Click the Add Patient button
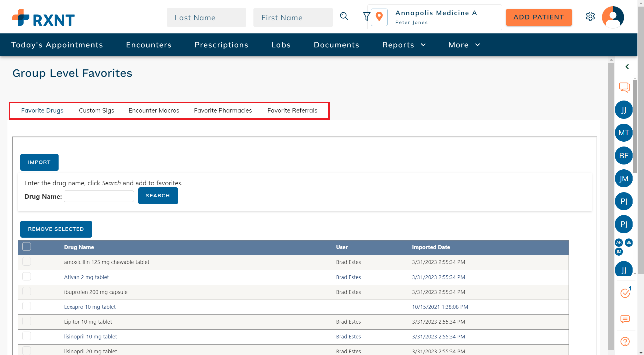The height and width of the screenshot is (355, 644). [x=539, y=17]
